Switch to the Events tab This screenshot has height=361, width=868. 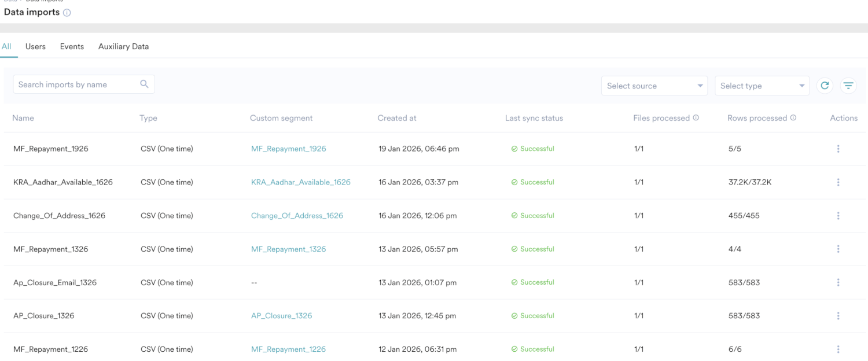pos(72,46)
